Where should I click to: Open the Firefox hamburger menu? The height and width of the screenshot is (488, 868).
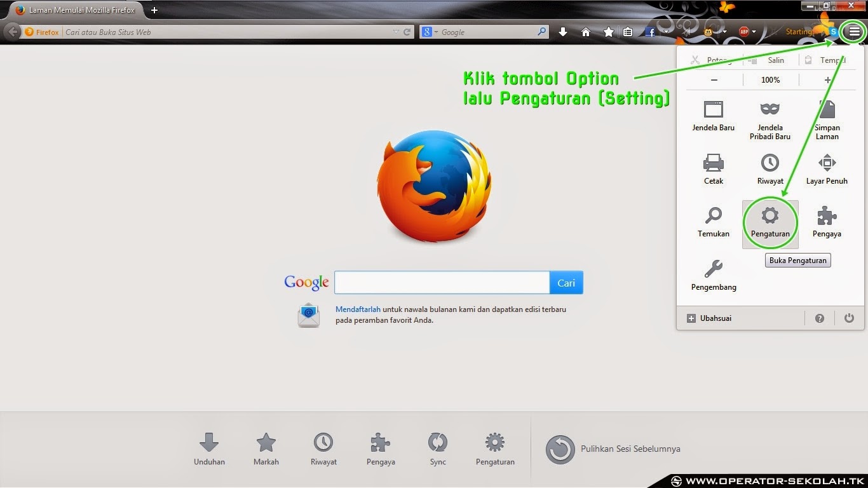point(854,32)
